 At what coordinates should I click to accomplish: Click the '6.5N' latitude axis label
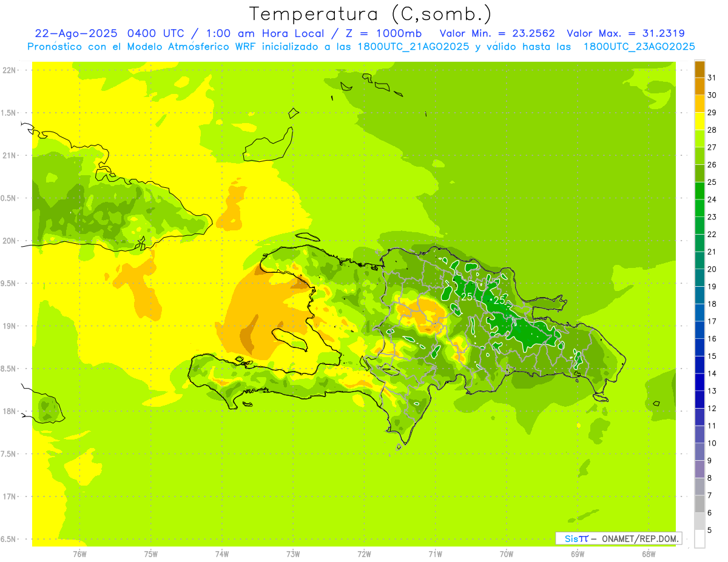click(x=9, y=539)
